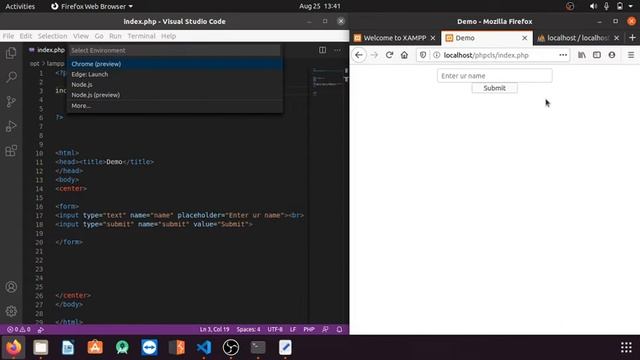Open the View menu in VS Code
This screenshot has width=640, height=360.
click(81, 36)
